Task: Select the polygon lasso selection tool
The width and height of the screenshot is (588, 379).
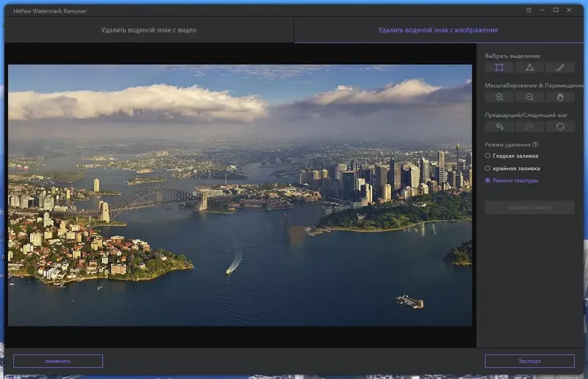Action: [529, 68]
